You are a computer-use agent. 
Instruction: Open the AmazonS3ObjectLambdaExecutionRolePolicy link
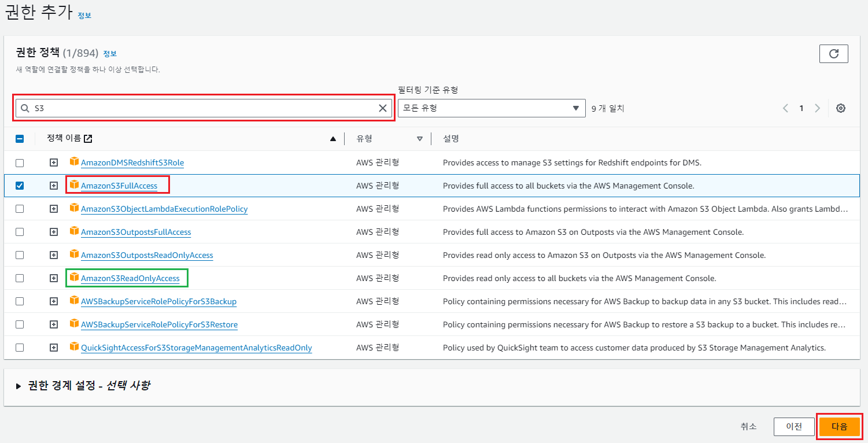click(164, 209)
